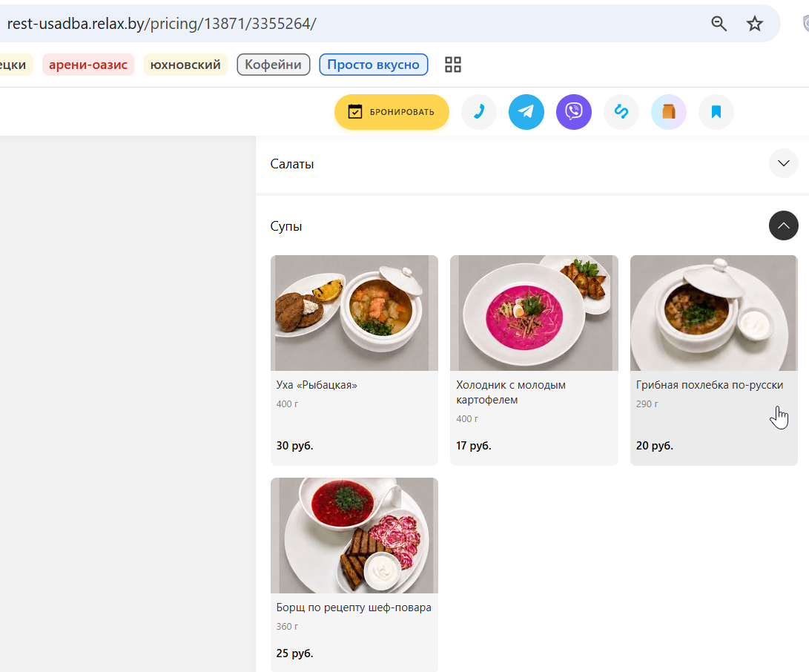Expand the Салаты section

click(784, 164)
